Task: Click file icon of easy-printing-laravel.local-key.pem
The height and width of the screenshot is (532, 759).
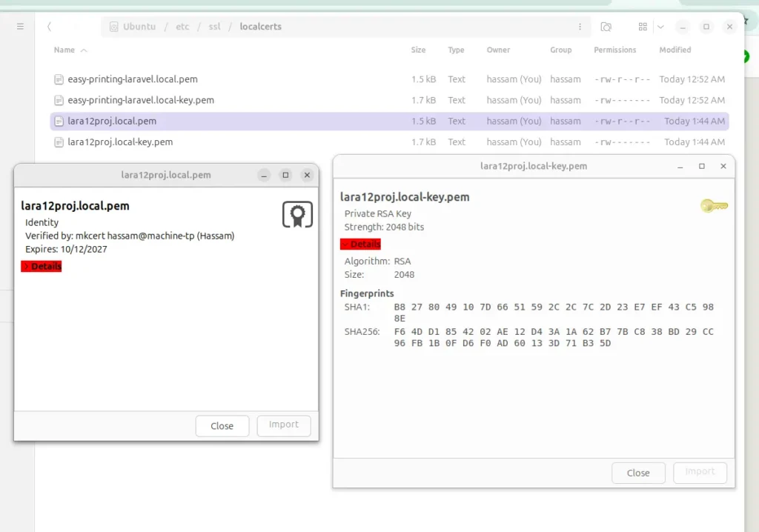Action: [x=59, y=100]
